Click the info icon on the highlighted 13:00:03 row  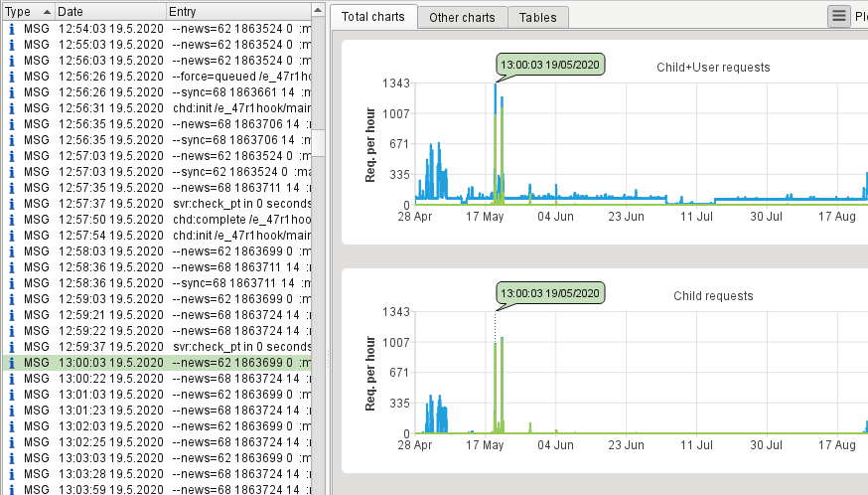tap(11, 363)
